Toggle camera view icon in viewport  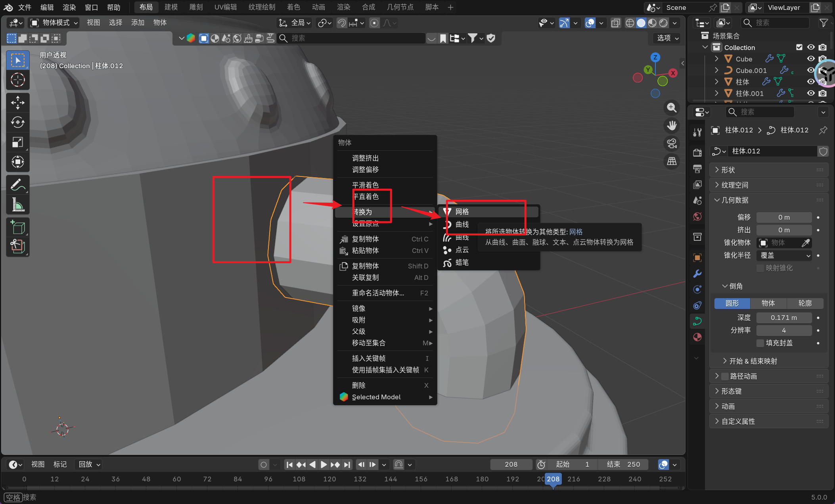(672, 144)
